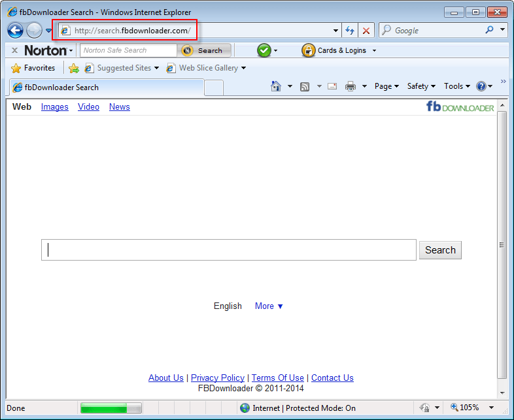Click the Print icon

(351, 86)
